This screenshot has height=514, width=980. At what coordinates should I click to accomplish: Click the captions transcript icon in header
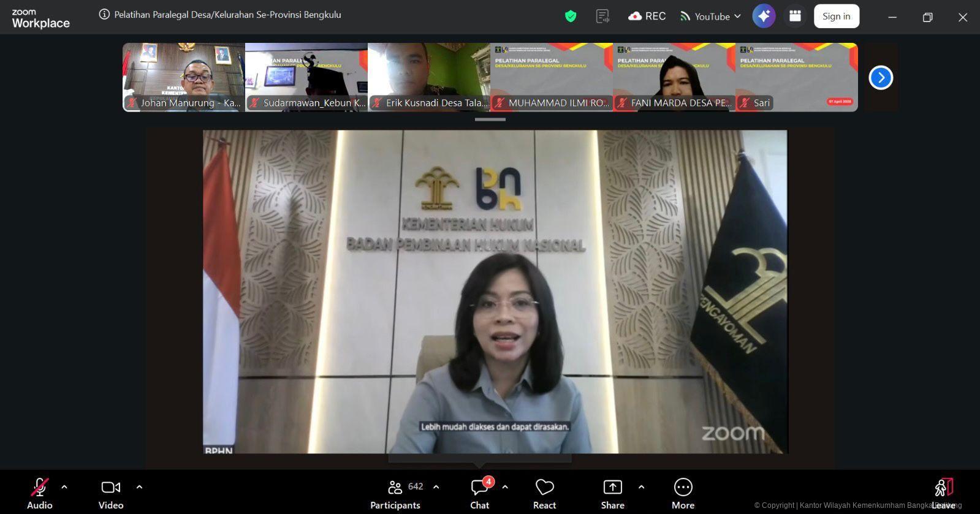pyautogui.click(x=602, y=17)
